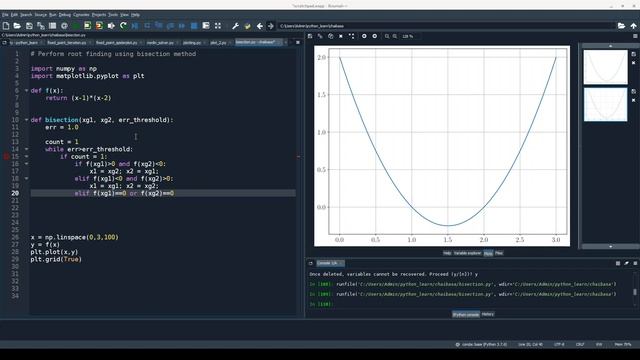Change to parent directory up arrow
The height and width of the screenshot is (360, 640).
point(633,26)
